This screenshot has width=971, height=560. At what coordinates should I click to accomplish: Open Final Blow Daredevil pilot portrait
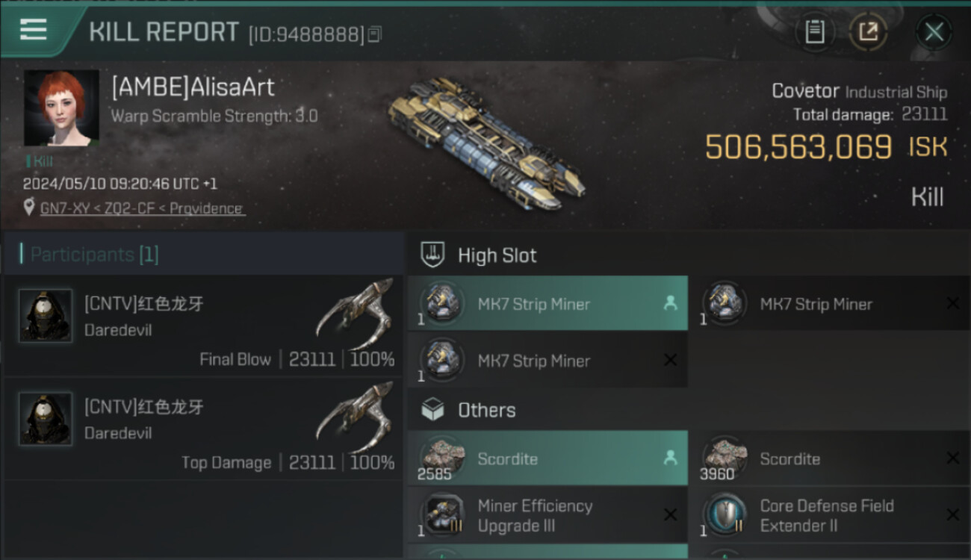point(46,316)
